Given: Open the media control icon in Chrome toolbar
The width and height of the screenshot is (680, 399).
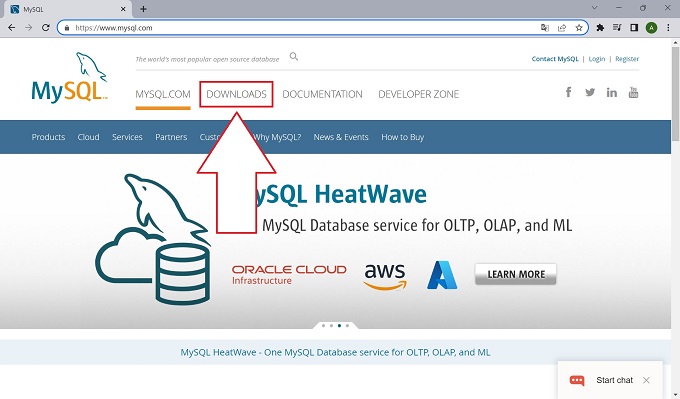Looking at the screenshot, I should [x=617, y=28].
